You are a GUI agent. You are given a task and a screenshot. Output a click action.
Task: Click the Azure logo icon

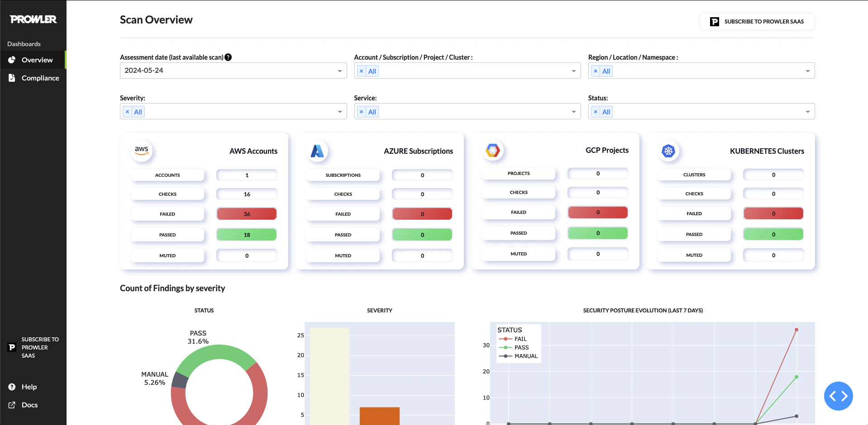point(317,151)
